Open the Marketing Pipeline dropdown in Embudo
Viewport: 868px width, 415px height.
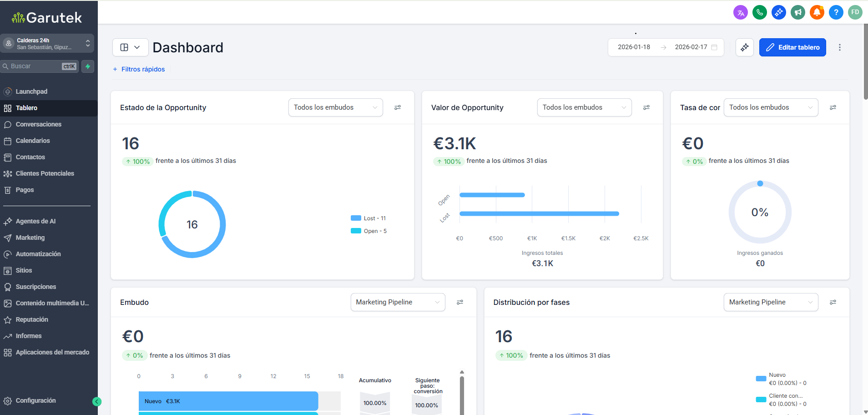[x=397, y=302]
